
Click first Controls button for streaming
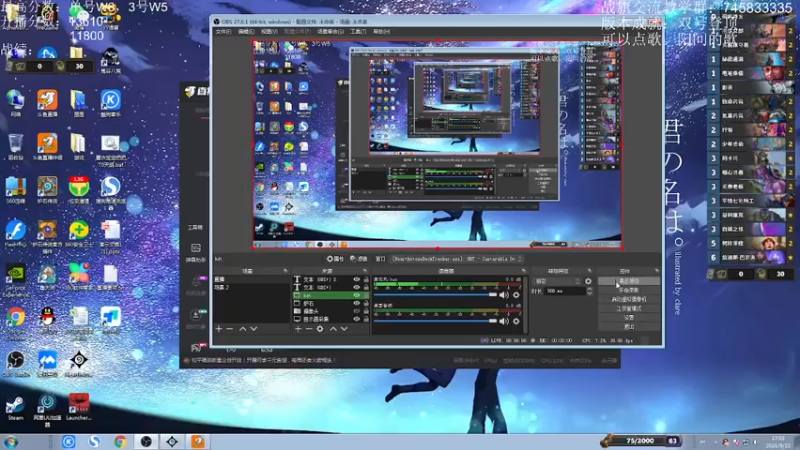629,281
